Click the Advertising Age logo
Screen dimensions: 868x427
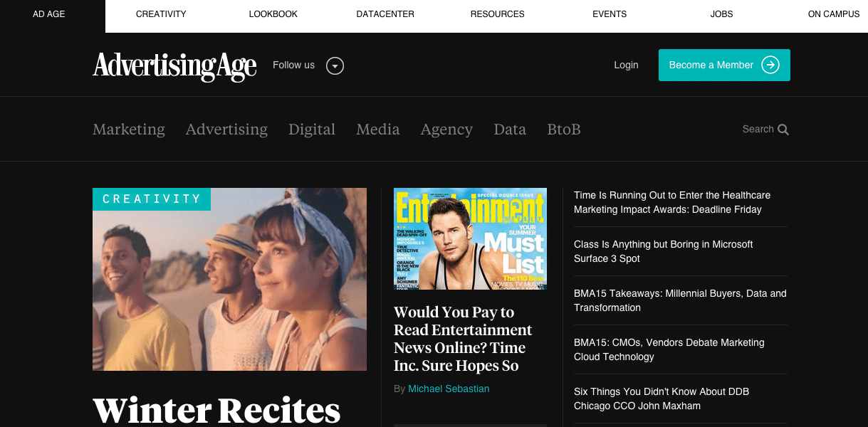click(174, 65)
